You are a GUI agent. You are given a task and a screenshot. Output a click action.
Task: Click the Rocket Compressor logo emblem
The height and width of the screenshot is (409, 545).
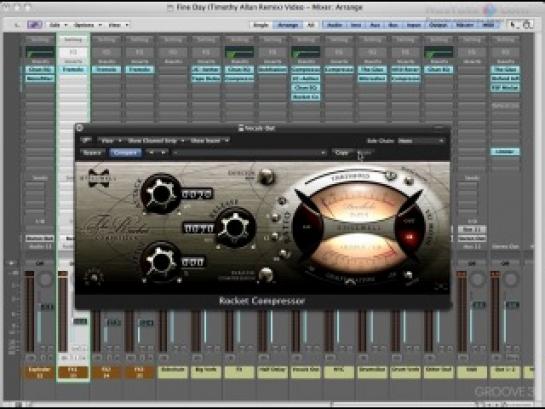pos(98,178)
